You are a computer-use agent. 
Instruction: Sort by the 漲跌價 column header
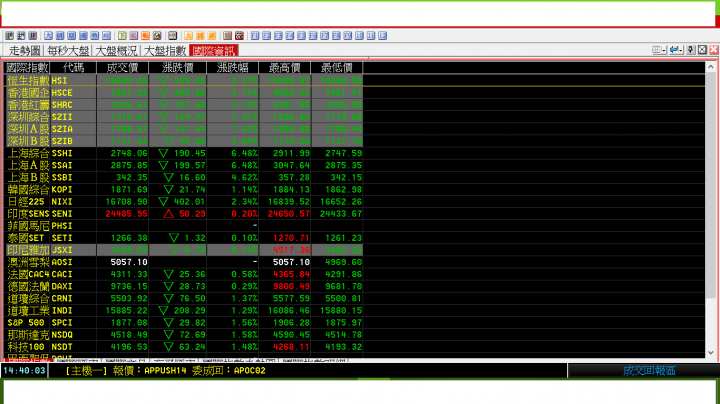click(178, 67)
